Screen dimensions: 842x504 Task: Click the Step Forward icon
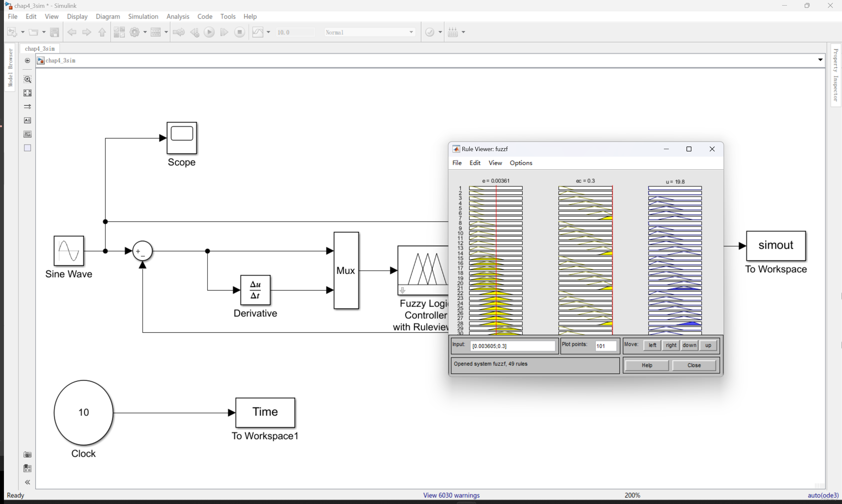tap(224, 32)
